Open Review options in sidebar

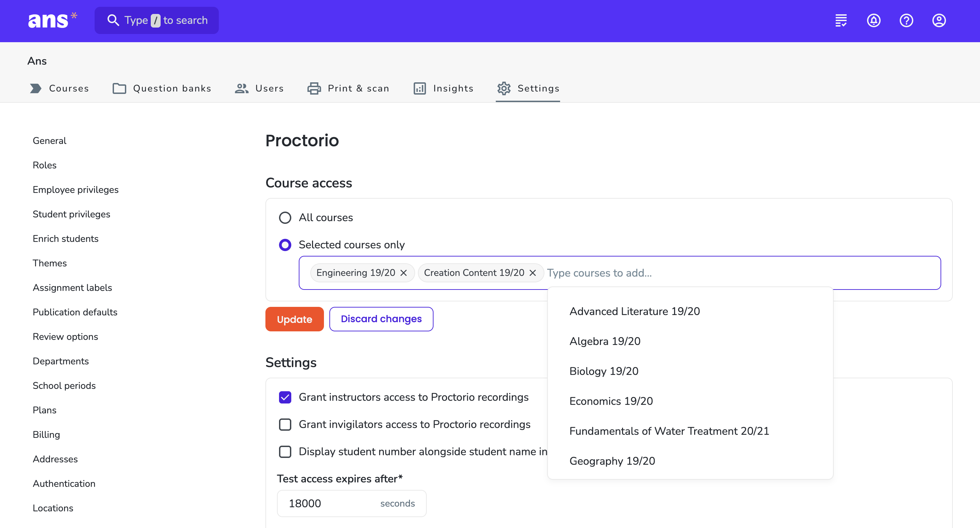pos(65,337)
